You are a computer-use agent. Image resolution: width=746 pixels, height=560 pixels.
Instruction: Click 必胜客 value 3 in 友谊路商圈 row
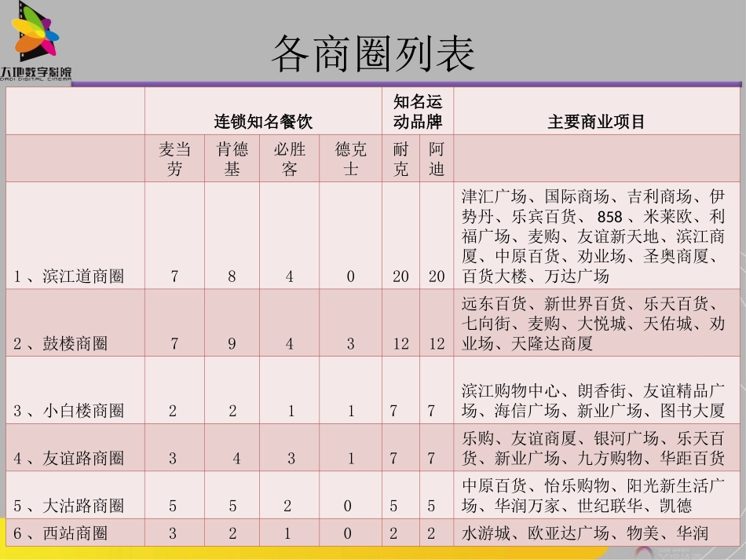tap(291, 458)
